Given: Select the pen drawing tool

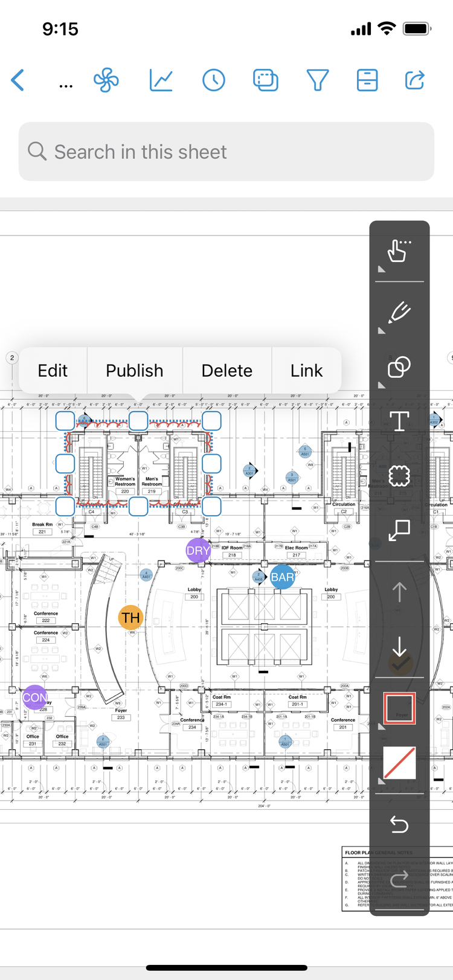Looking at the screenshot, I should (399, 313).
